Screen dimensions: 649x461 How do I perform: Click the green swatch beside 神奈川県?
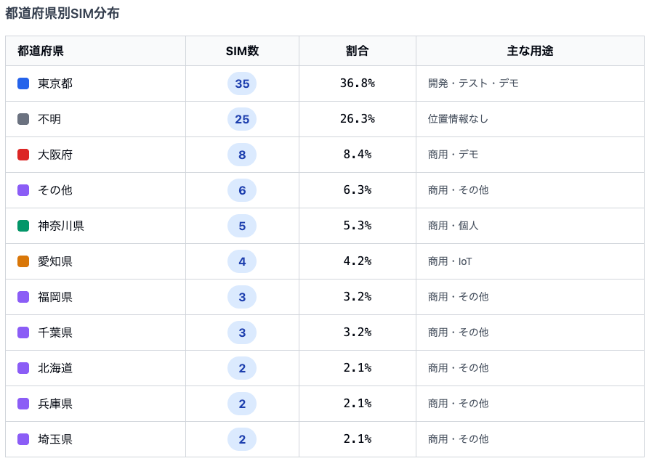pyautogui.click(x=23, y=226)
